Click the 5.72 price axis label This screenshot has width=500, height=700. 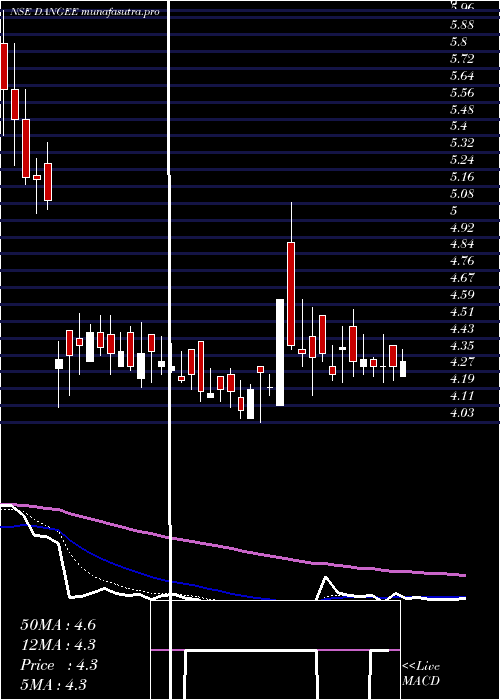[x=462, y=58]
